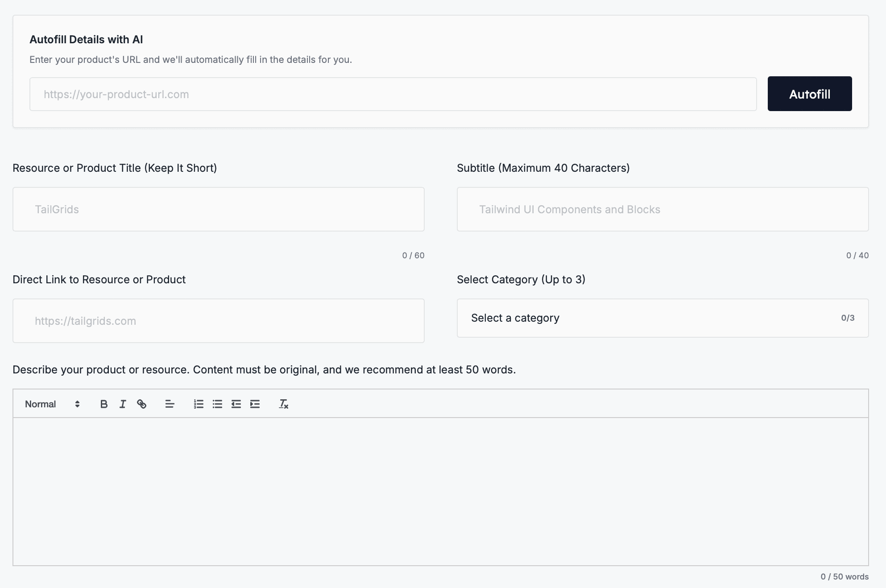This screenshot has height=588, width=886.
Task: Click the 'Enter your product's URL' helper text
Action: 191,60
